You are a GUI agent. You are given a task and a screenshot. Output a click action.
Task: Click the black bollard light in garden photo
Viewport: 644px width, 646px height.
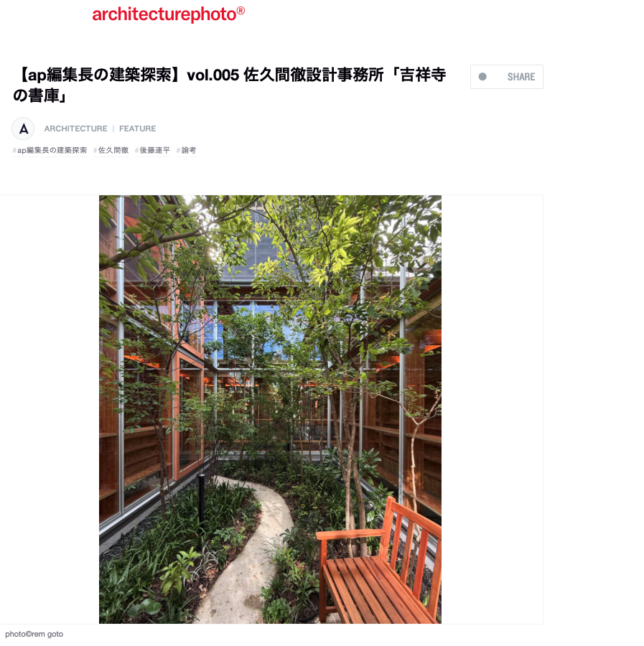click(x=201, y=499)
